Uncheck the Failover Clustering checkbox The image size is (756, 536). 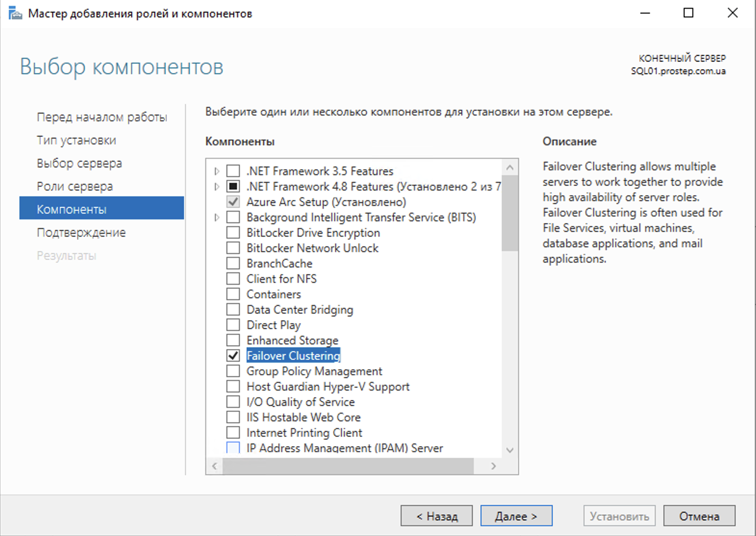coord(233,356)
